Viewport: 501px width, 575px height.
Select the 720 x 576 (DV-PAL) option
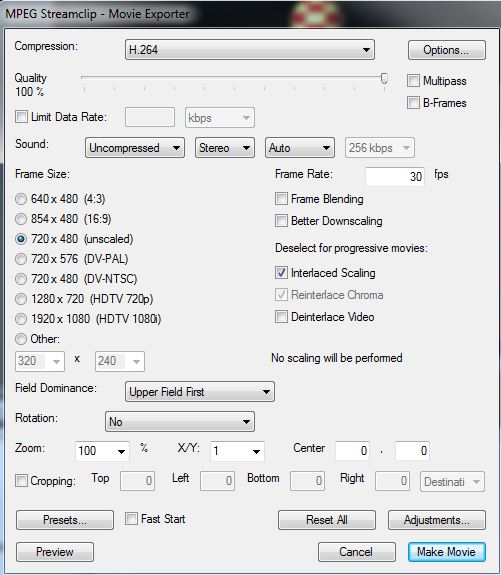click(21, 259)
